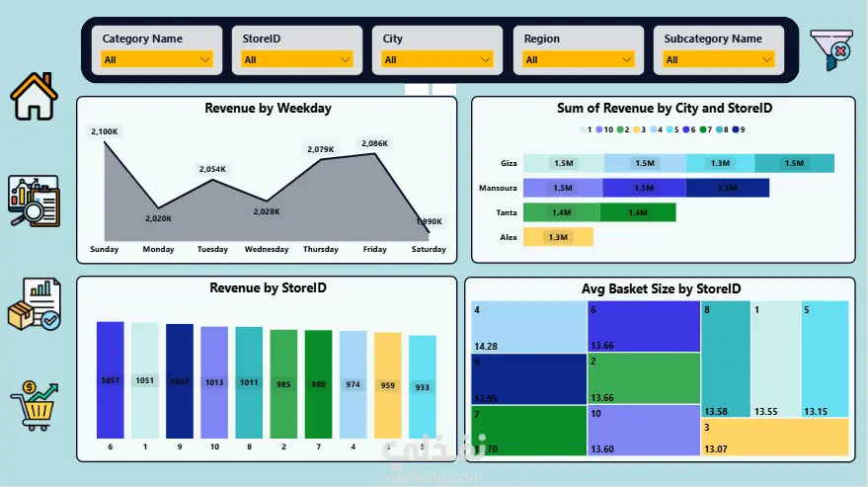This screenshot has width=868, height=487.
Task: Expand the Subcategory Name dropdown
Action: point(719,59)
